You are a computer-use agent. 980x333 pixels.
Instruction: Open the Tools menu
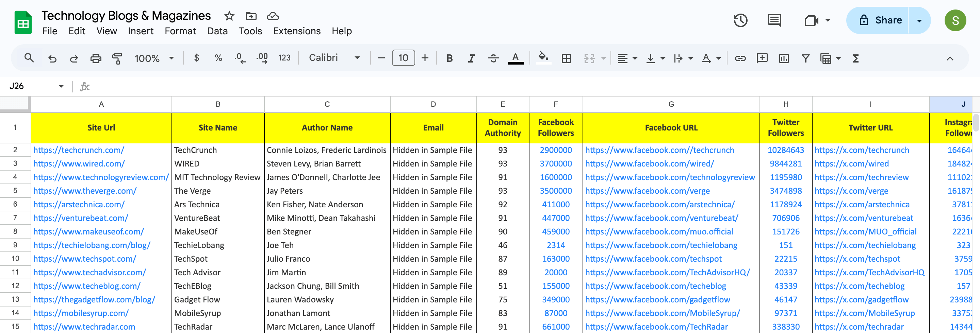point(250,31)
